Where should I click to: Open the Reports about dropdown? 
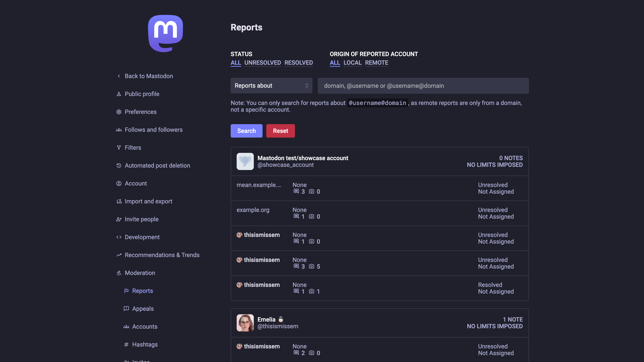[271, 86]
